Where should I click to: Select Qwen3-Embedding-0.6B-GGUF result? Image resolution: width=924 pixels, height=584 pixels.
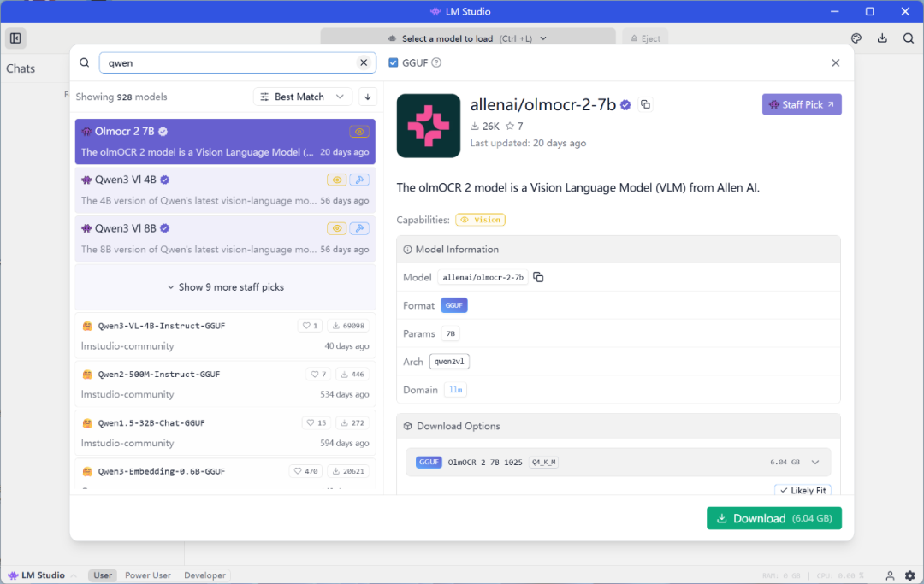coord(225,475)
